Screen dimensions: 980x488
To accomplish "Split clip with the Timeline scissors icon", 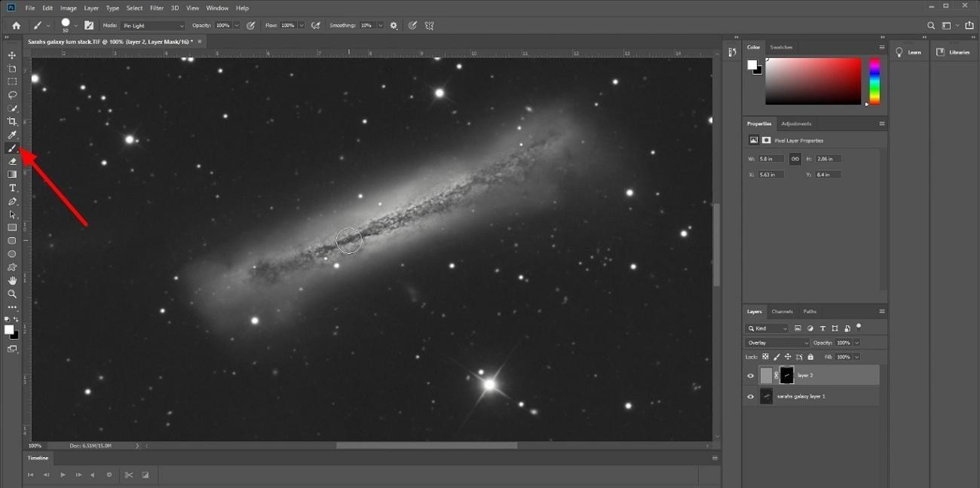I will (129, 474).
